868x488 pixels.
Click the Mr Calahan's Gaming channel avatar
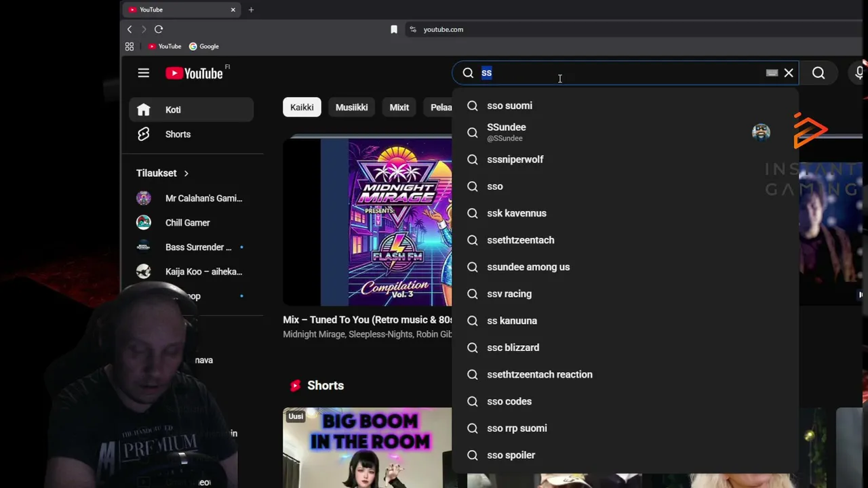(x=144, y=198)
